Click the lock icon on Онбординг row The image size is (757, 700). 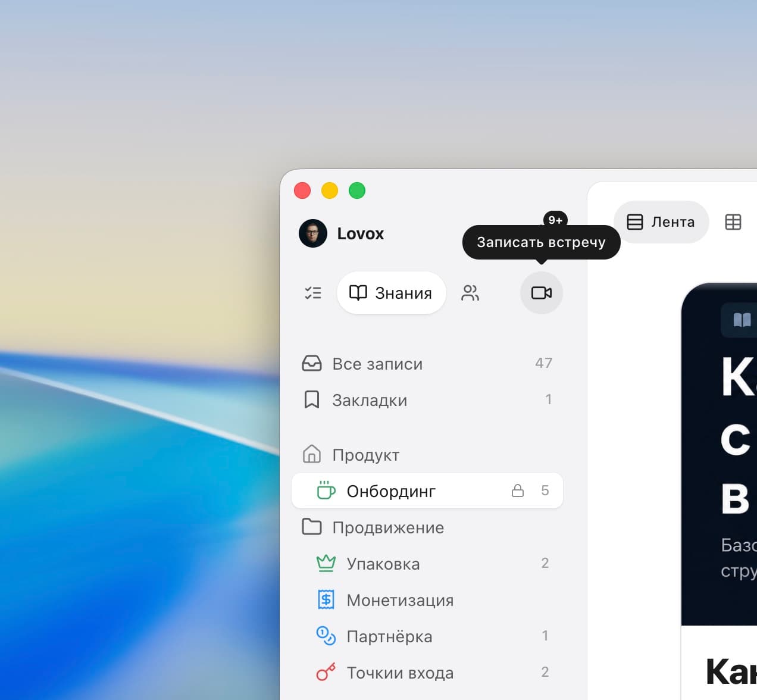(x=518, y=490)
